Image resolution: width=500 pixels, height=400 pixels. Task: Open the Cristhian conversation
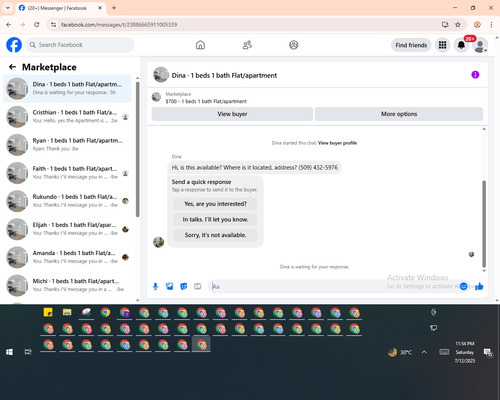tap(67, 117)
